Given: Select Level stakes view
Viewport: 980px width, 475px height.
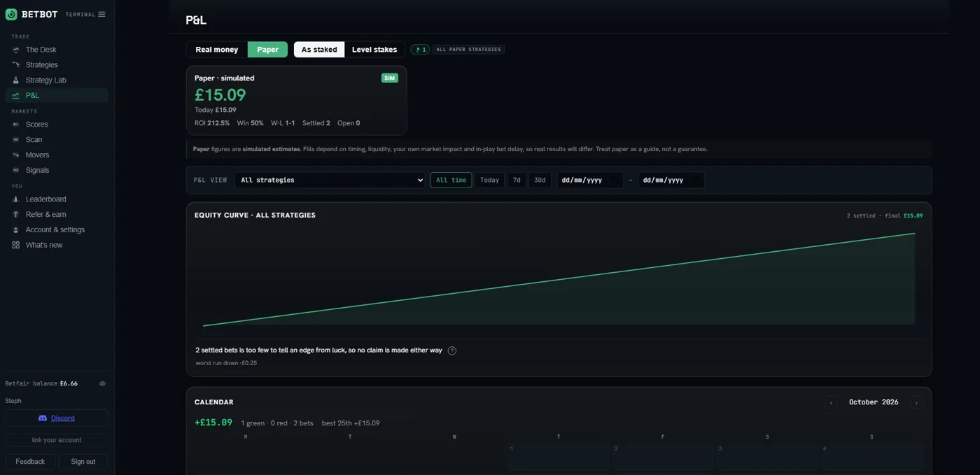Looking at the screenshot, I should point(374,50).
